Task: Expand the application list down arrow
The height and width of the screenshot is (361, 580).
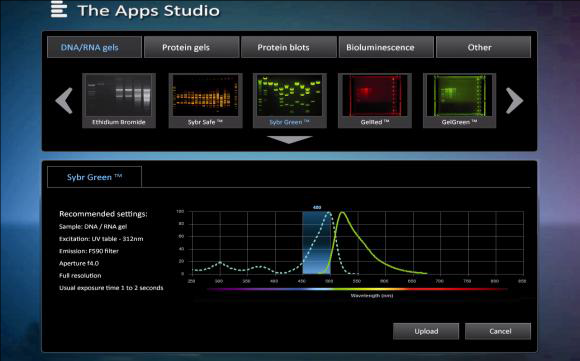Action: coord(289,139)
